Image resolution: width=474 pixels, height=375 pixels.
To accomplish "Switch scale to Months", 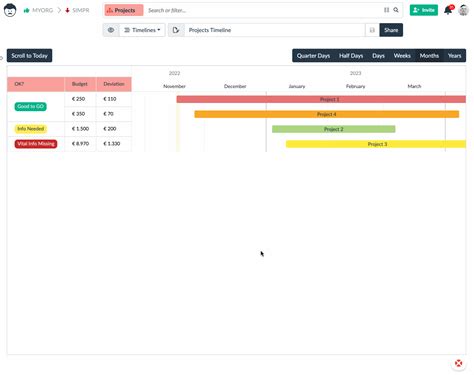I will click(x=429, y=56).
